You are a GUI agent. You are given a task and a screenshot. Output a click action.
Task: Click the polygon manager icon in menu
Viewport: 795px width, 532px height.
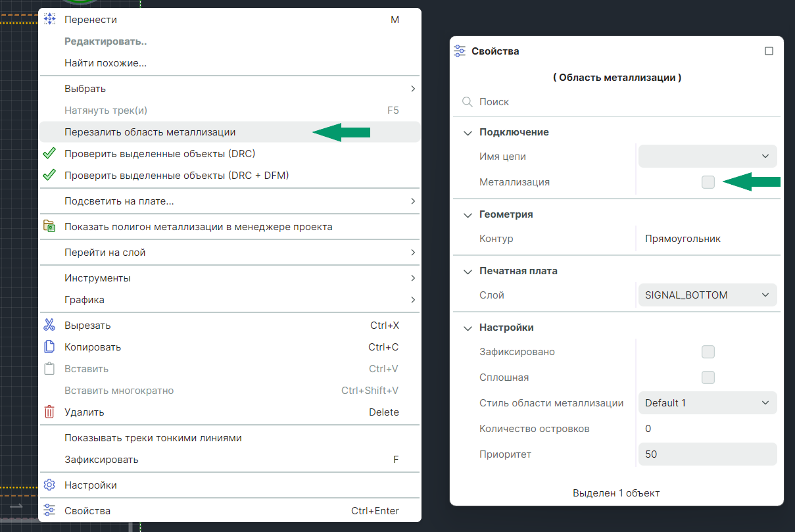click(49, 227)
